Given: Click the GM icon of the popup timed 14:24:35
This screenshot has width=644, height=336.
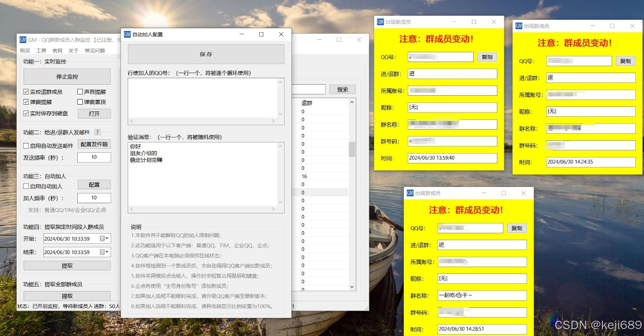Looking at the screenshot, I should tap(519, 26).
